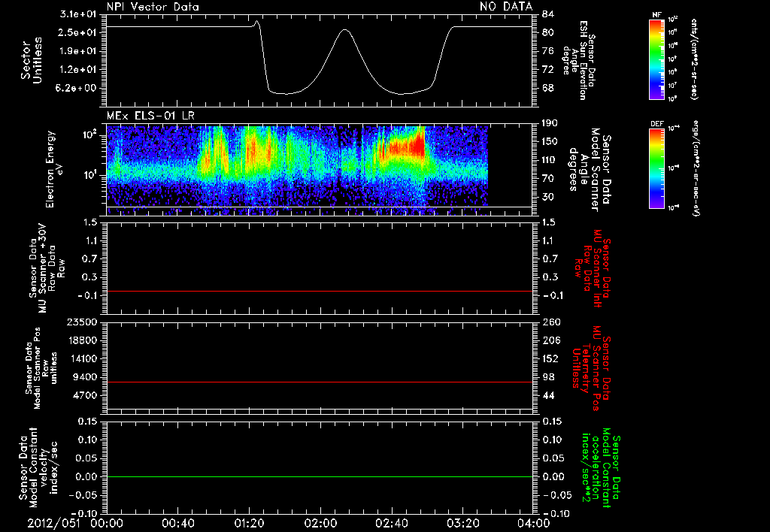Click the '6.2e+00' sector tick label
The width and height of the screenshot is (770, 532).
pos(77,89)
